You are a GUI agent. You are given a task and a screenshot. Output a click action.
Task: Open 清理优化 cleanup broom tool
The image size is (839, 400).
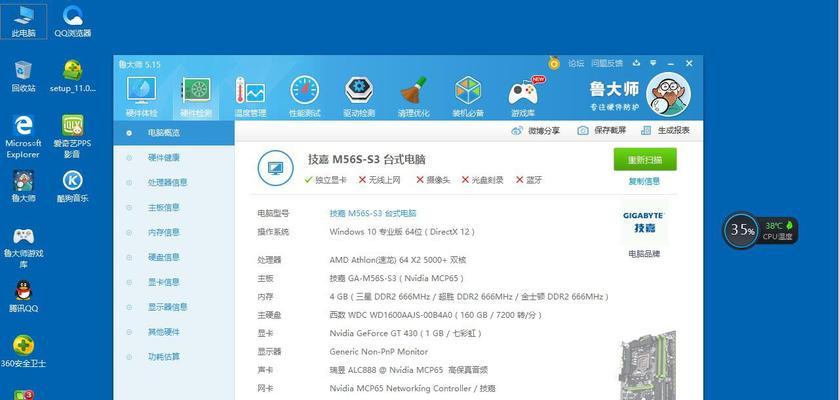click(414, 97)
